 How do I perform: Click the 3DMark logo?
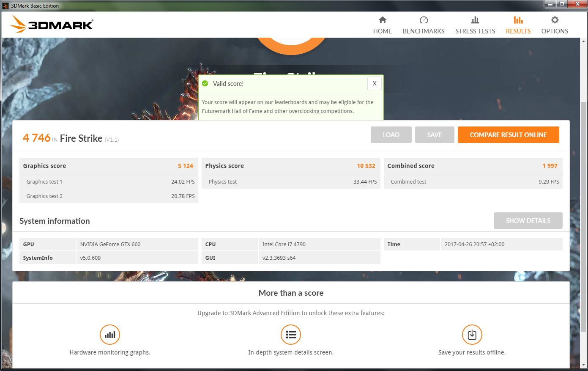[x=52, y=24]
